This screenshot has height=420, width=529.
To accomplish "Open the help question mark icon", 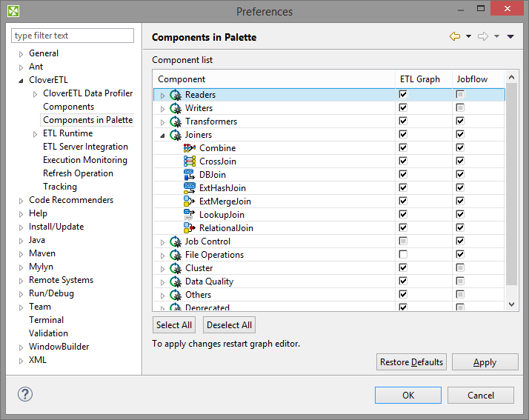I will pos(24,395).
